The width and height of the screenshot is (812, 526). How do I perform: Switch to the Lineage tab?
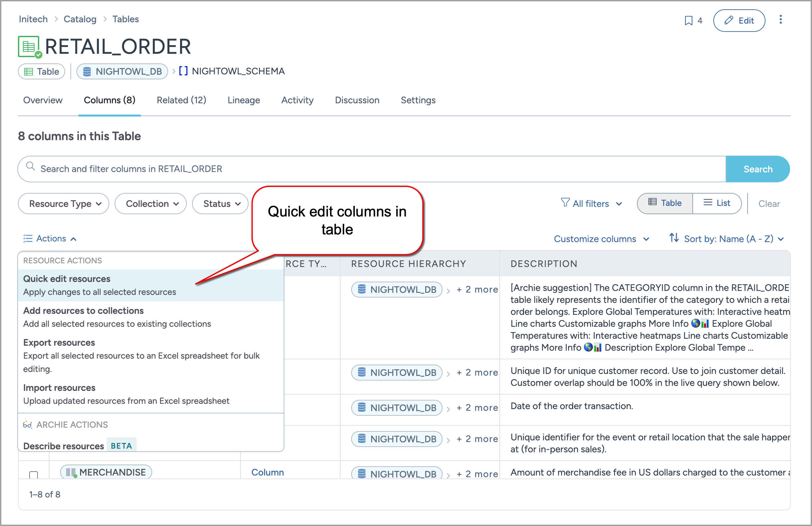(x=244, y=100)
